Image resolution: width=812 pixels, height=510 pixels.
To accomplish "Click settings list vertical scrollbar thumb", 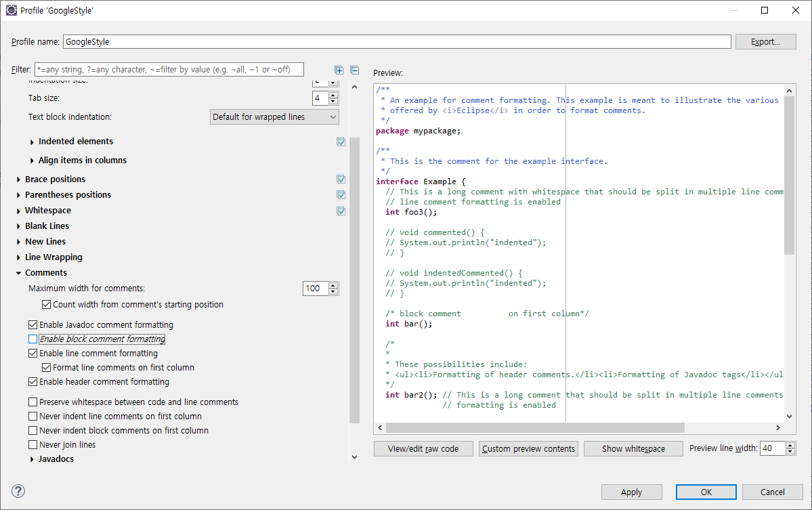I will click(x=354, y=280).
